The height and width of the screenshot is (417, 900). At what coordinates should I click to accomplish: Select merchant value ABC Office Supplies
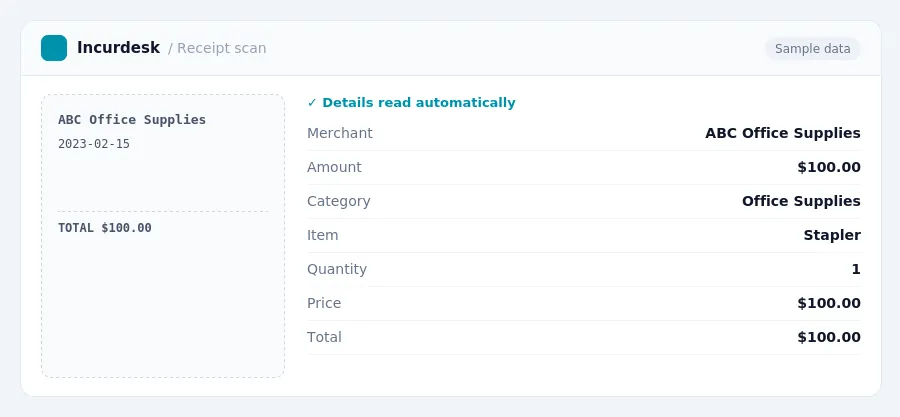point(783,133)
